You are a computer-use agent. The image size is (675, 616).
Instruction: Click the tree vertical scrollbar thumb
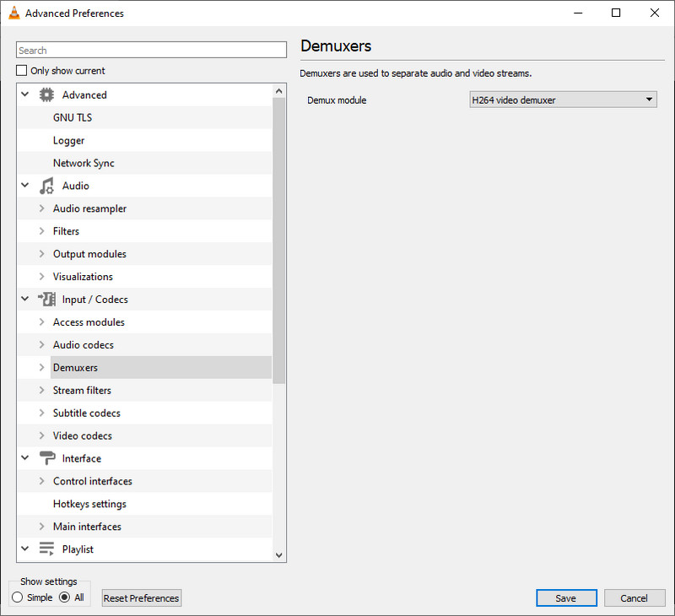(x=279, y=240)
